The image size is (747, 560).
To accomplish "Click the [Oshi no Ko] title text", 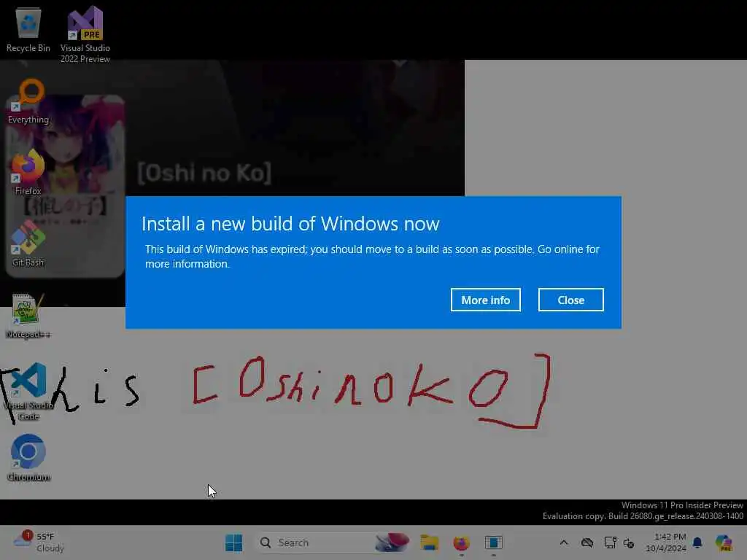I will point(204,172).
